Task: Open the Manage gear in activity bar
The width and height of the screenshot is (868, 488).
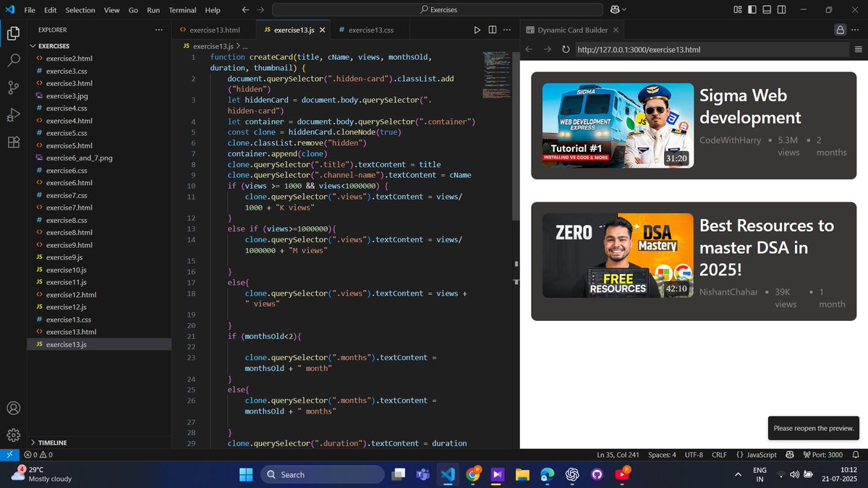Action: [x=13, y=435]
